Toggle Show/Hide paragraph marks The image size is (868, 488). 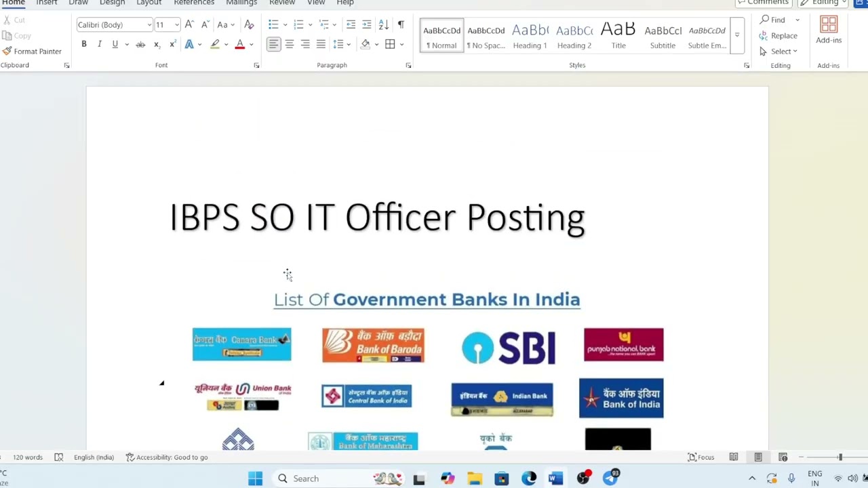[400, 24]
